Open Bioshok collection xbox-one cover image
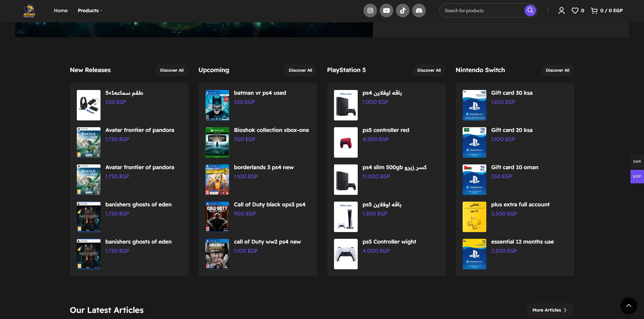This screenshot has width=644, height=319. pyautogui.click(x=217, y=142)
